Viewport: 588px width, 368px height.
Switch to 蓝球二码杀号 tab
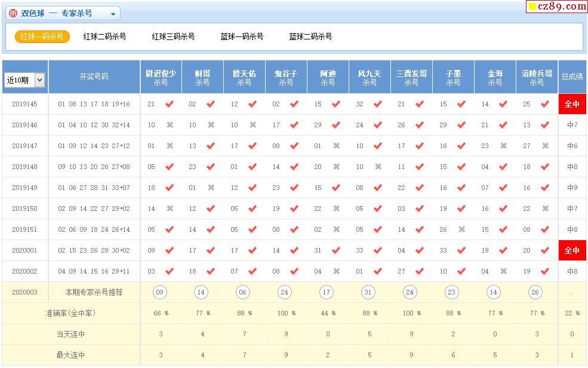pos(310,36)
